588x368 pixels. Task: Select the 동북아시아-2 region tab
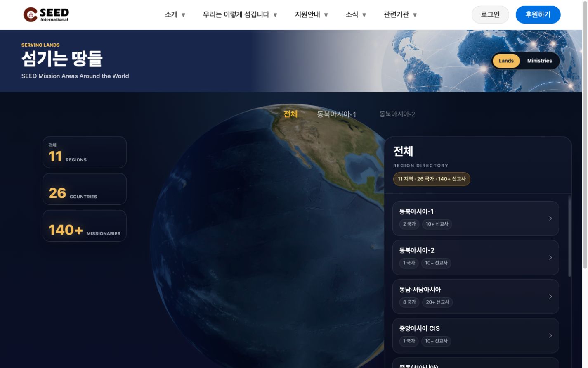pyautogui.click(x=397, y=114)
